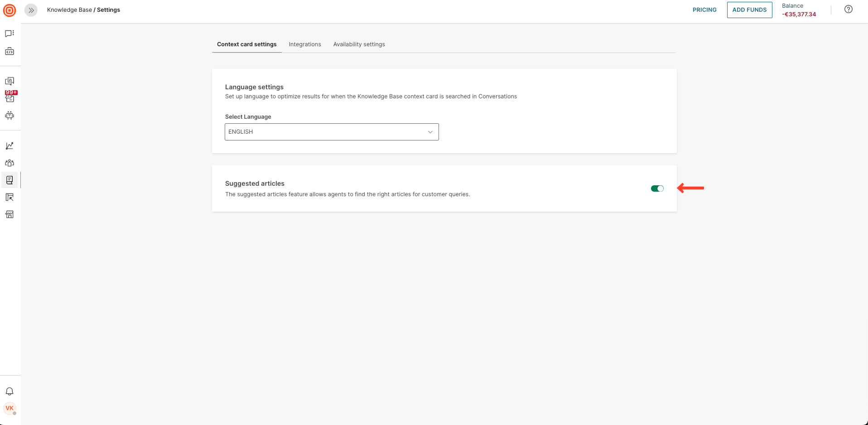
Task: Click the Balance label in the header
Action: click(x=792, y=6)
